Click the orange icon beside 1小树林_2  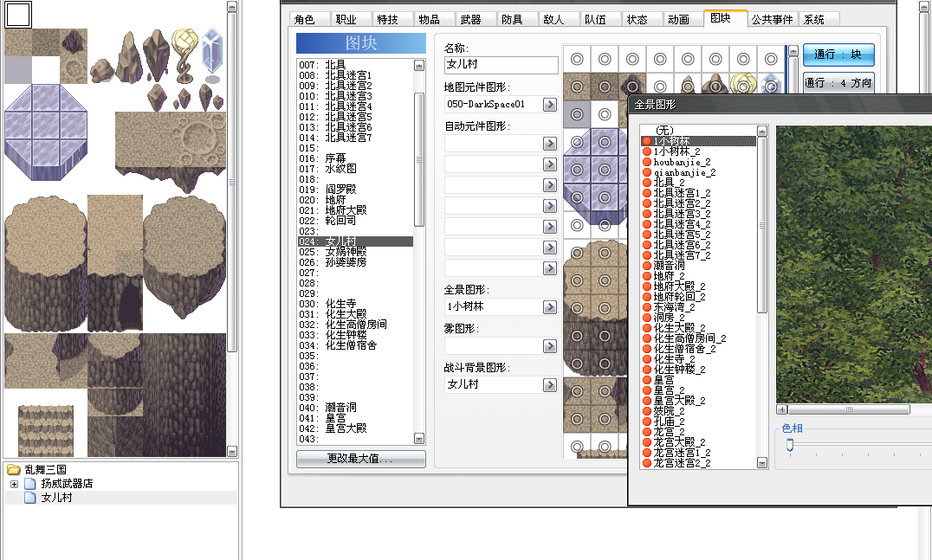pyautogui.click(x=647, y=151)
